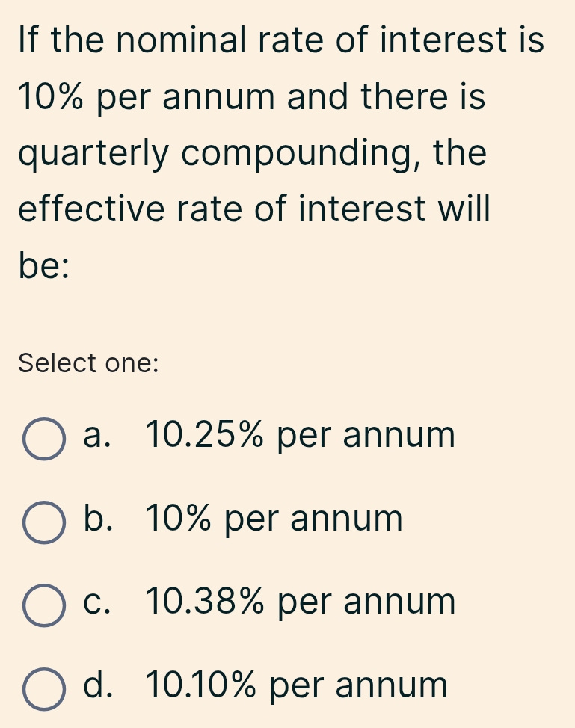
Task: Choose the radio circle beside option c
Action: 42,604
